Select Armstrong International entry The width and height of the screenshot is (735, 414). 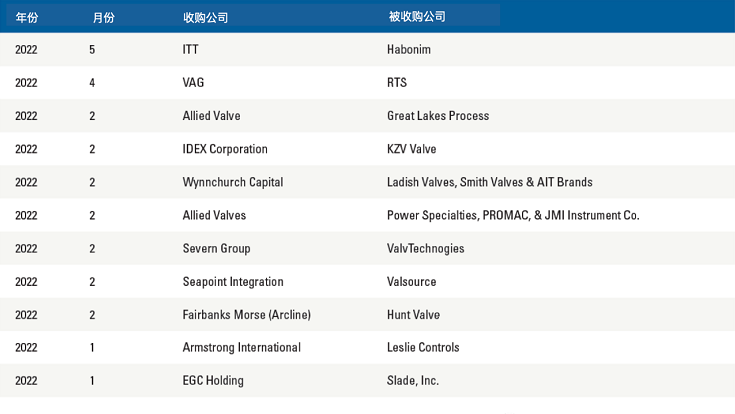pyautogui.click(x=242, y=347)
